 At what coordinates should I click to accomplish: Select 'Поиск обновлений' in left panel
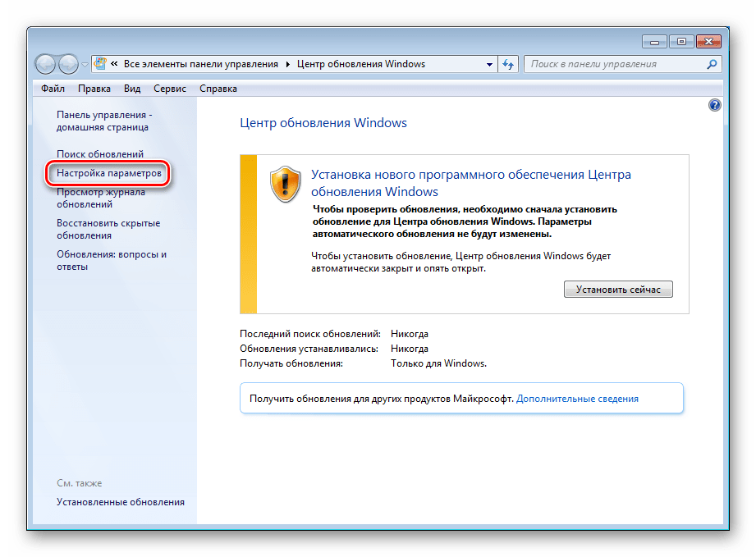[100, 154]
